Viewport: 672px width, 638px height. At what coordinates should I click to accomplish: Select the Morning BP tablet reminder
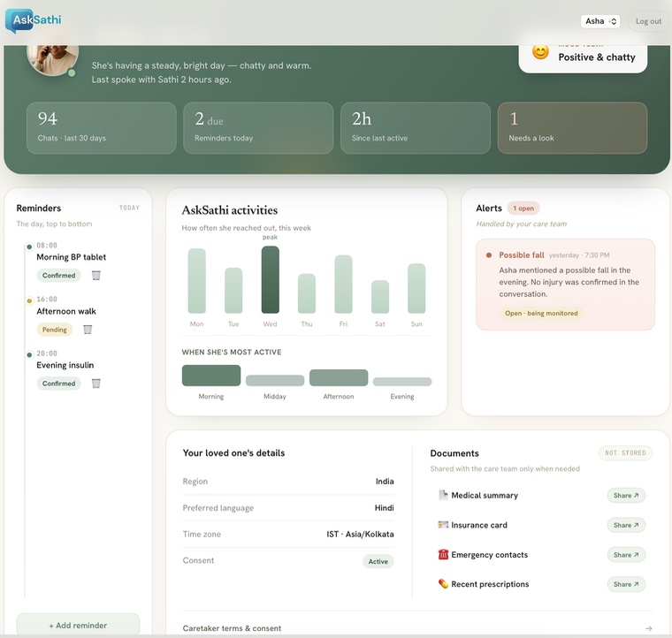pos(71,257)
